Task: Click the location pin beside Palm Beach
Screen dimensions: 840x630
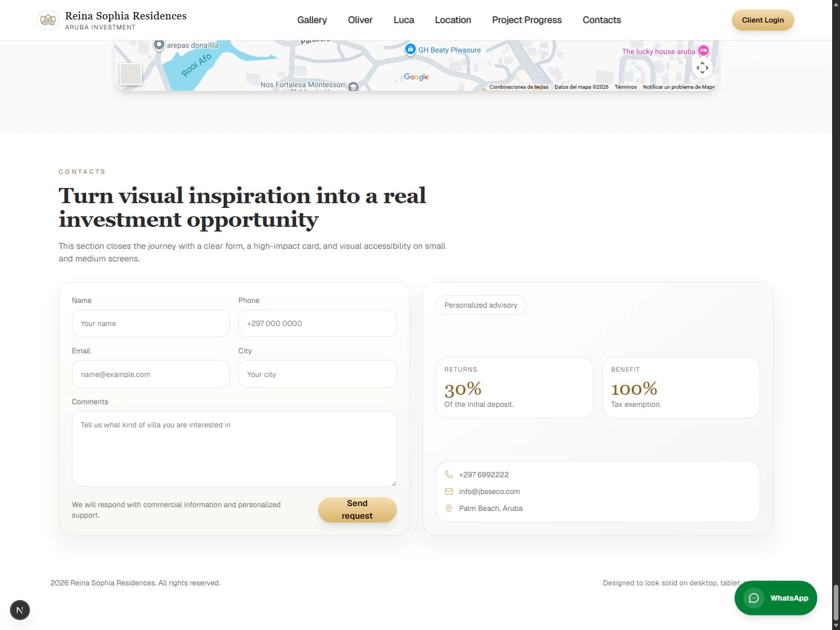Action: click(x=449, y=508)
